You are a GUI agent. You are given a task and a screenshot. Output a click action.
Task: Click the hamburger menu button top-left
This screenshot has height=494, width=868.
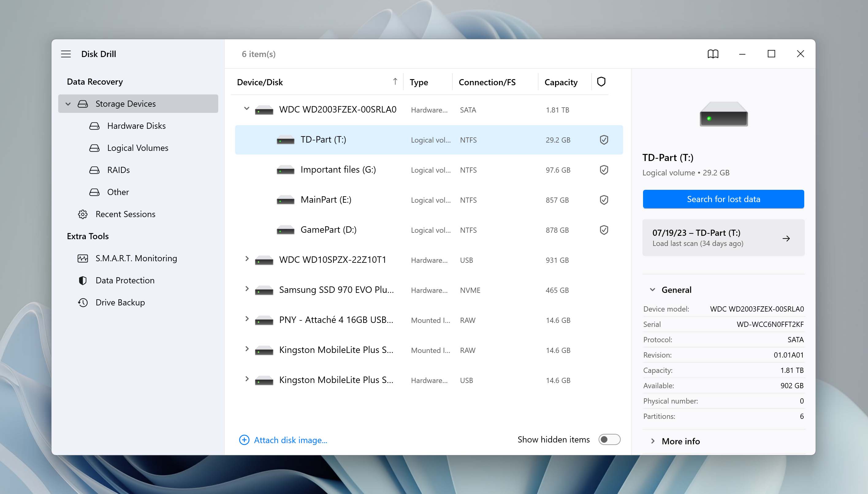tap(65, 54)
